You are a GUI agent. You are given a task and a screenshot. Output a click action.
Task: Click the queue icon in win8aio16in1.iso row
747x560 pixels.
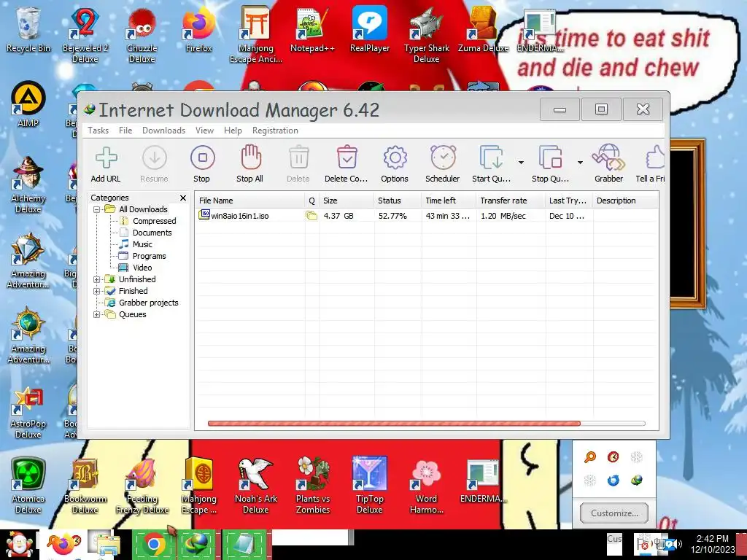[311, 216]
